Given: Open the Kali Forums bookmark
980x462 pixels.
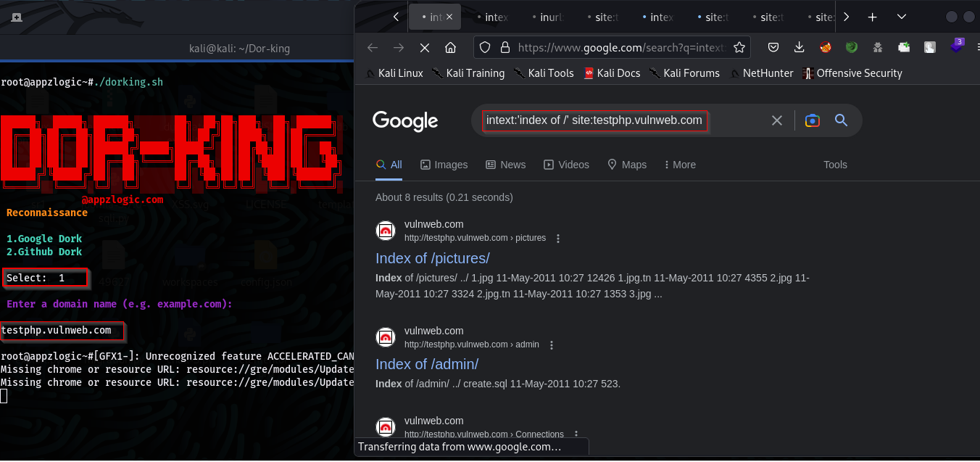Looking at the screenshot, I should (685, 73).
